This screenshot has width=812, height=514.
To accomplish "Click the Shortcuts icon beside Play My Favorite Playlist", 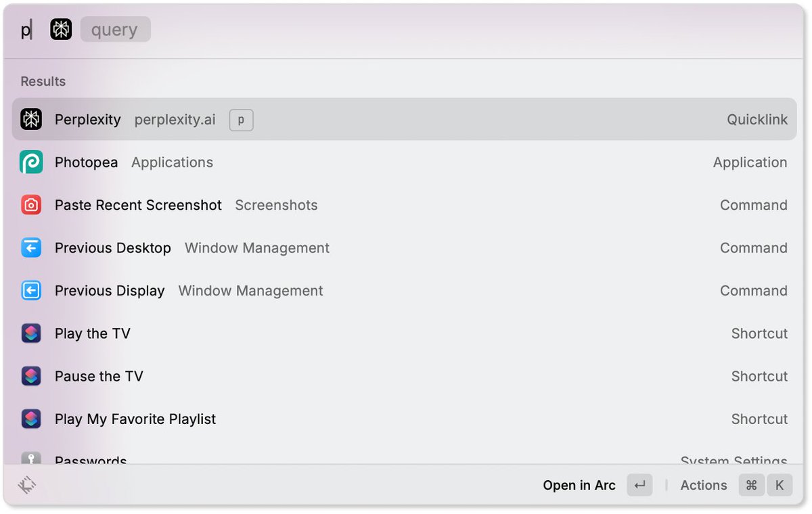I will pyautogui.click(x=31, y=419).
